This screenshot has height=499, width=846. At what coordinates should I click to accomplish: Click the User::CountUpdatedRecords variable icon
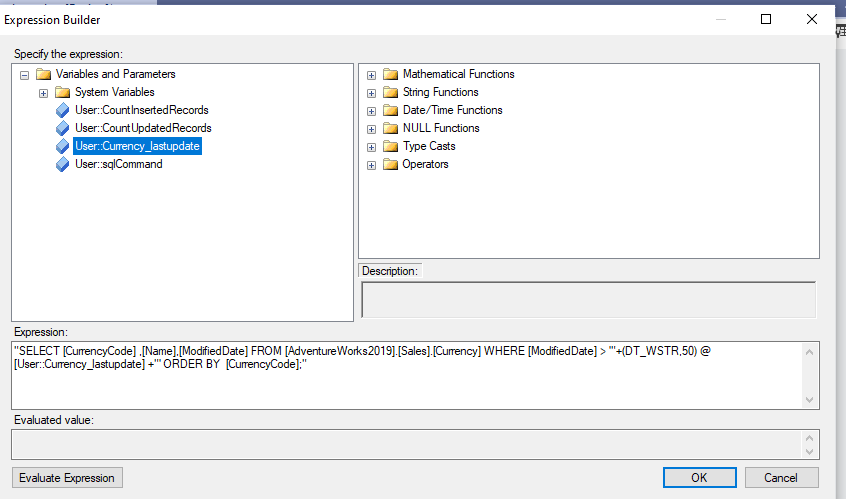click(x=63, y=128)
